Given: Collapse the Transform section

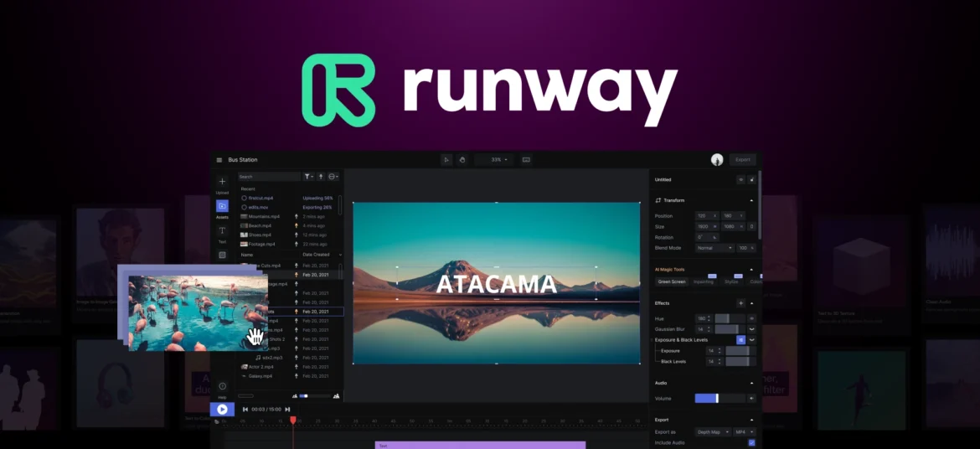Looking at the screenshot, I should pos(751,200).
